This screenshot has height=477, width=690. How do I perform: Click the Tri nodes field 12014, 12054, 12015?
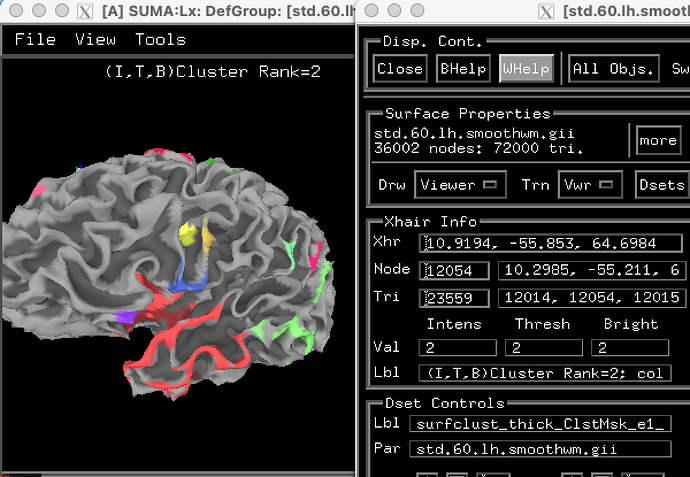tap(592, 298)
